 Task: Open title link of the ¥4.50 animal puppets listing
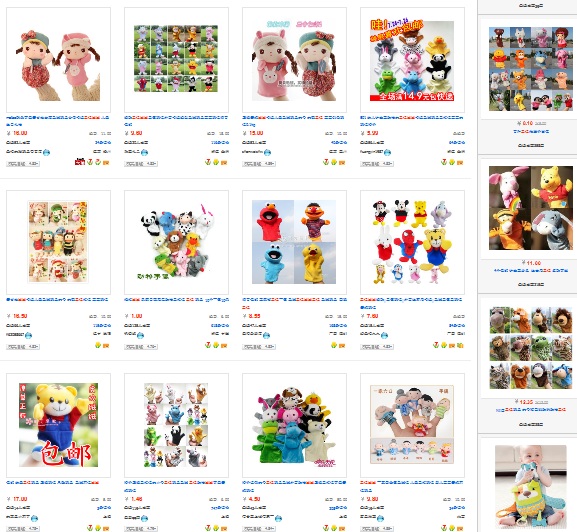coord(294,486)
